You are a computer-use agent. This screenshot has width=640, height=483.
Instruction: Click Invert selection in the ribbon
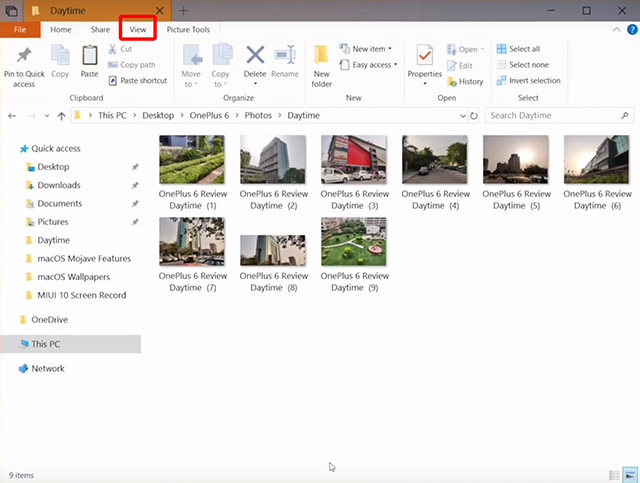pyautogui.click(x=529, y=81)
